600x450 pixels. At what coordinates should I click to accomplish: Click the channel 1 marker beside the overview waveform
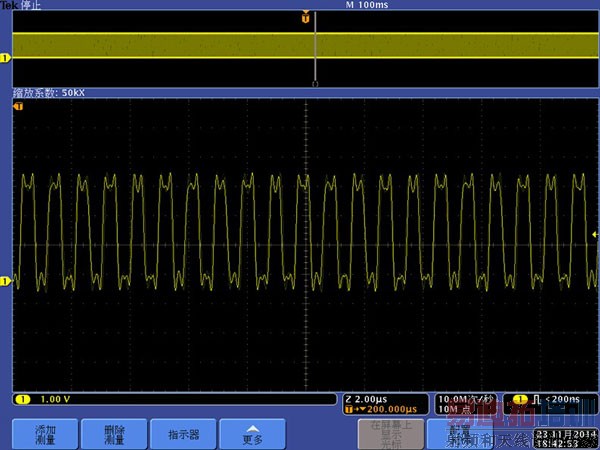[5, 58]
